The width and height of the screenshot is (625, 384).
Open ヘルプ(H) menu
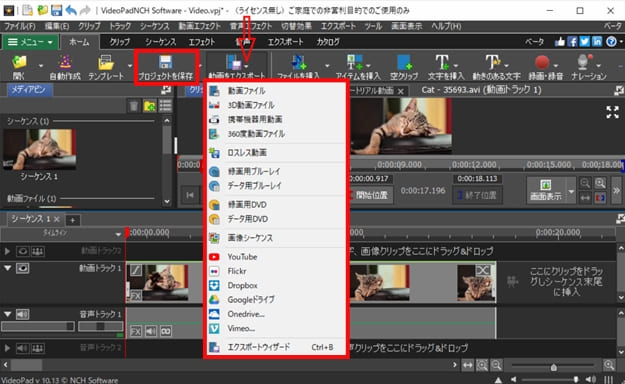click(446, 26)
